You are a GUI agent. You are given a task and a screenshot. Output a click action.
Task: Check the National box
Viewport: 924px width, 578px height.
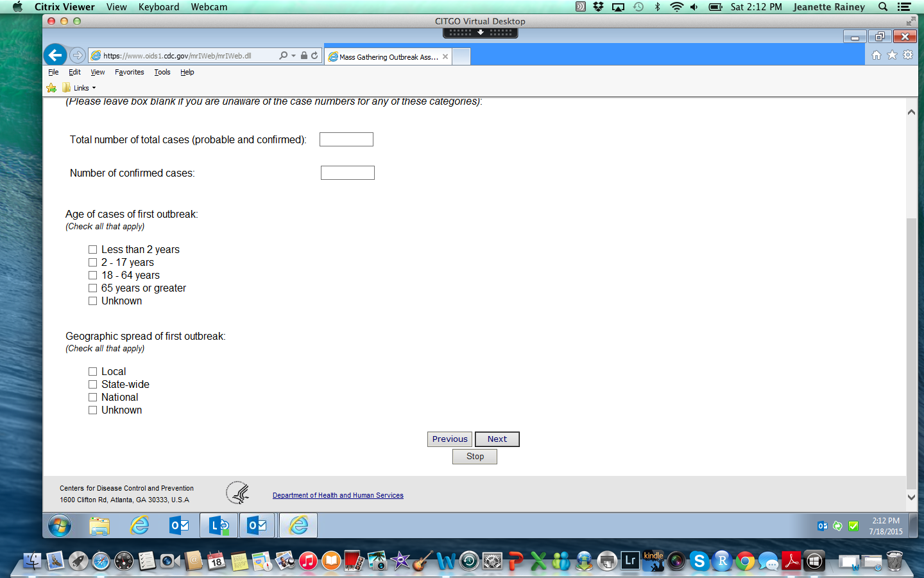(93, 398)
